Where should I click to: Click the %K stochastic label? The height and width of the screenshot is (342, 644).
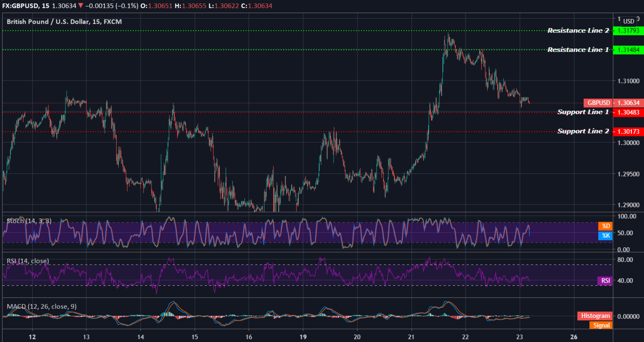[x=606, y=235]
